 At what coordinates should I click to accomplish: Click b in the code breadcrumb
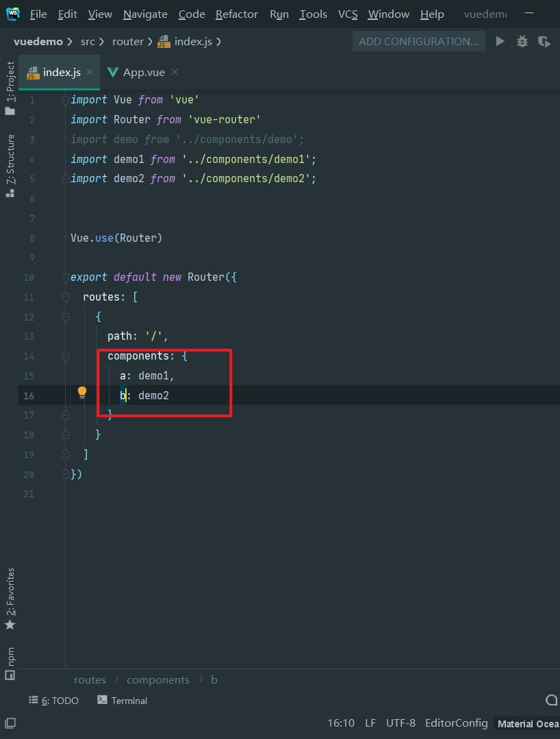coord(214,680)
